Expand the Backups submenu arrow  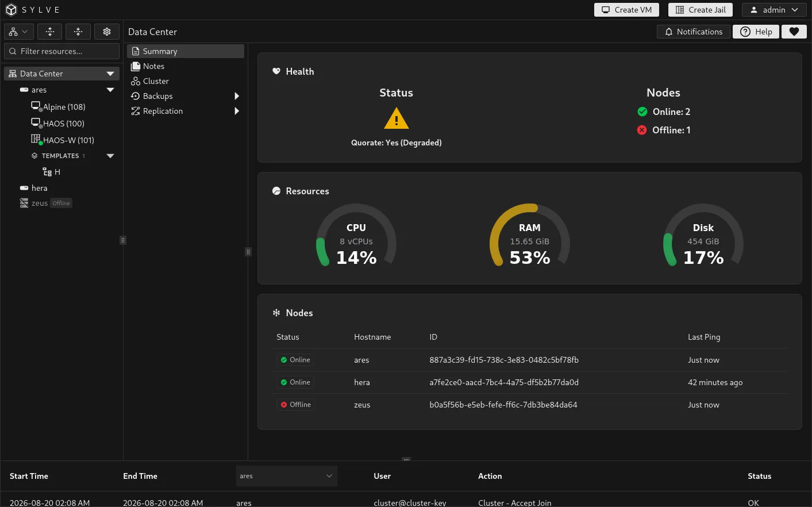pyautogui.click(x=237, y=96)
